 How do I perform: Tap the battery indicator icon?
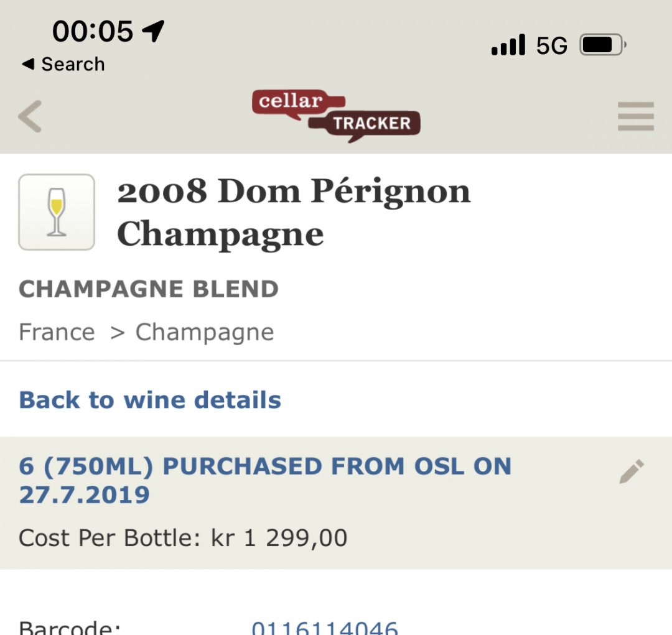click(x=603, y=45)
